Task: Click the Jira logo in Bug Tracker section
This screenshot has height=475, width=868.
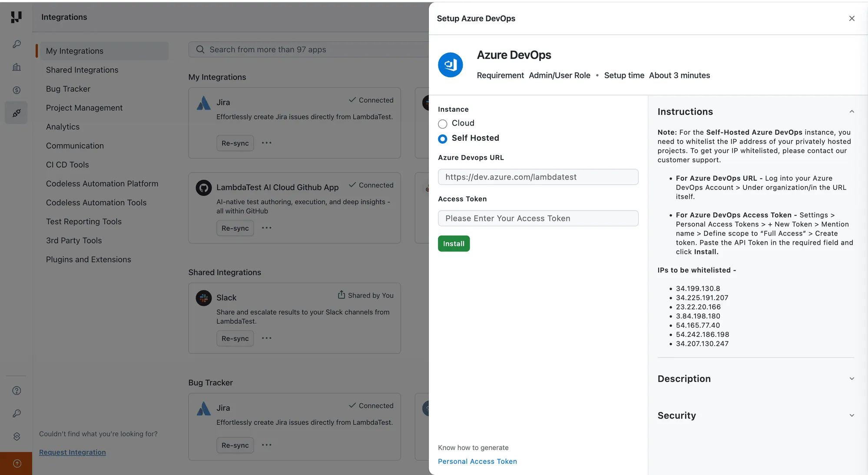Action: pyautogui.click(x=203, y=409)
